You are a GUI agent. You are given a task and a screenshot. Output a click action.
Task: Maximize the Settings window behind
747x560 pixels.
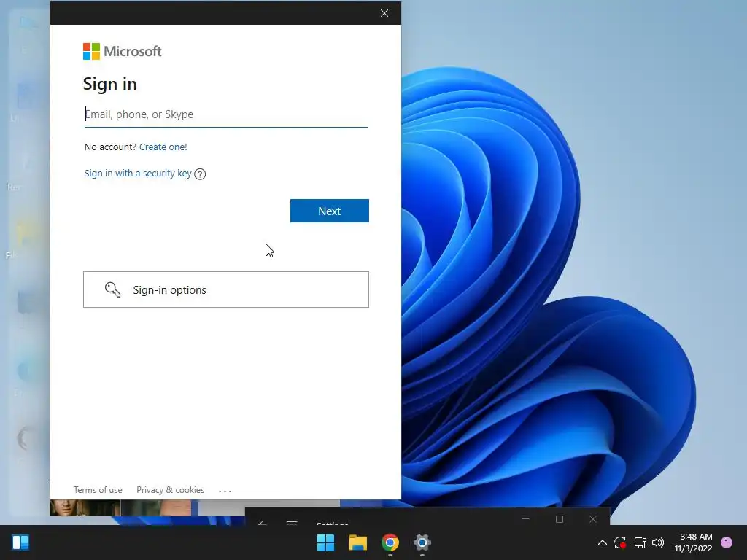coord(560,519)
